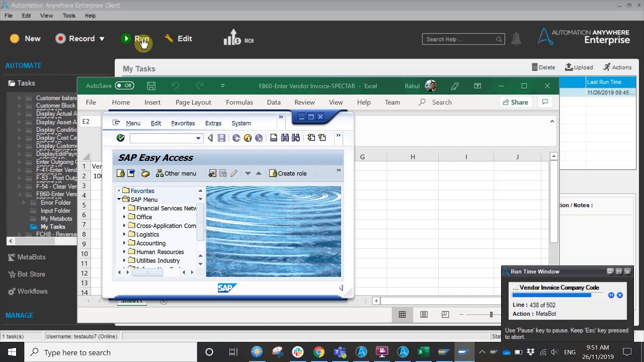Click the green Enter checkmark in SAP toolbar

[120, 138]
